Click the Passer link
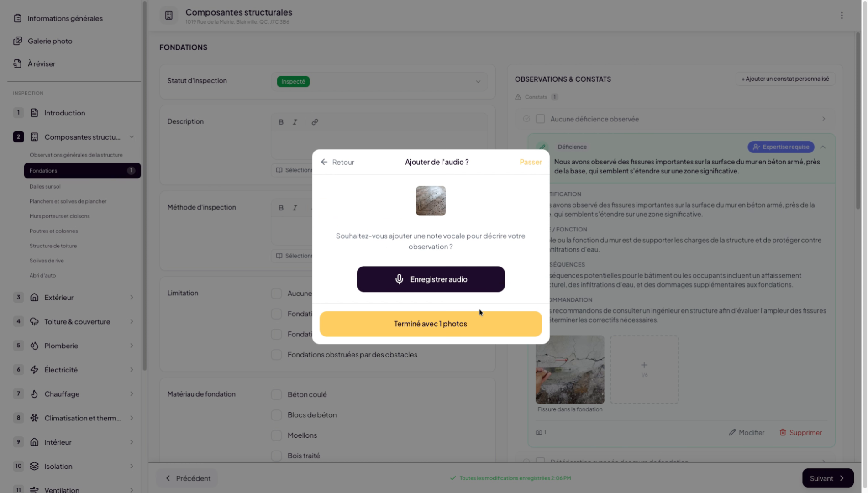This screenshot has width=868, height=493. pyautogui.click(x=531, y=162)
